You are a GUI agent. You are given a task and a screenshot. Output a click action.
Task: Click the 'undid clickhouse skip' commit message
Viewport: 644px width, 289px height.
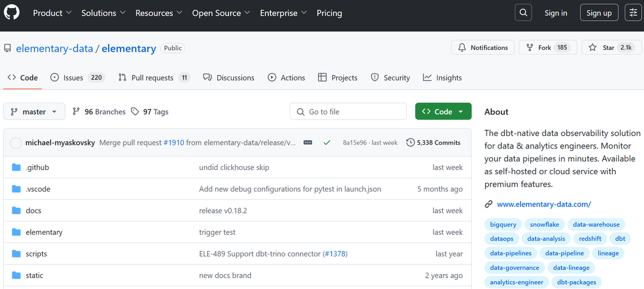pos(234,167)
